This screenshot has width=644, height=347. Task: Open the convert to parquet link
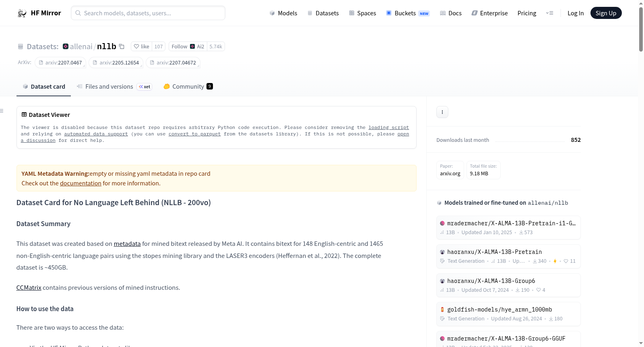[x=194, y=134]
